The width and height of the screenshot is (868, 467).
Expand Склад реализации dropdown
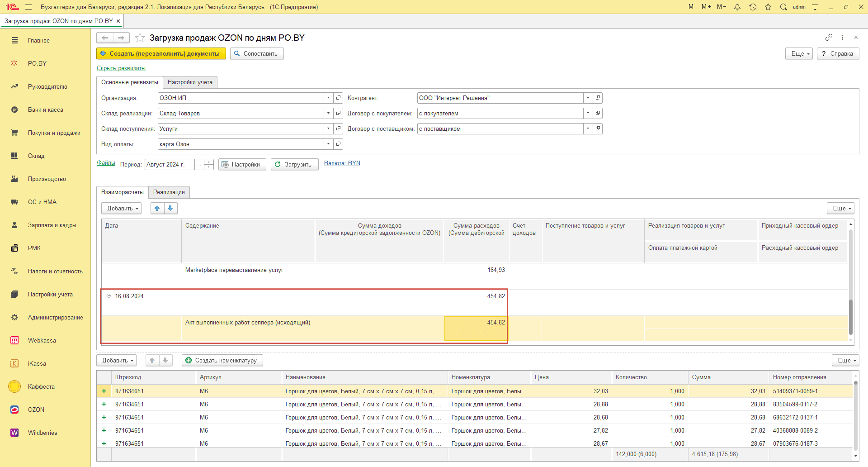coord(329,113)
